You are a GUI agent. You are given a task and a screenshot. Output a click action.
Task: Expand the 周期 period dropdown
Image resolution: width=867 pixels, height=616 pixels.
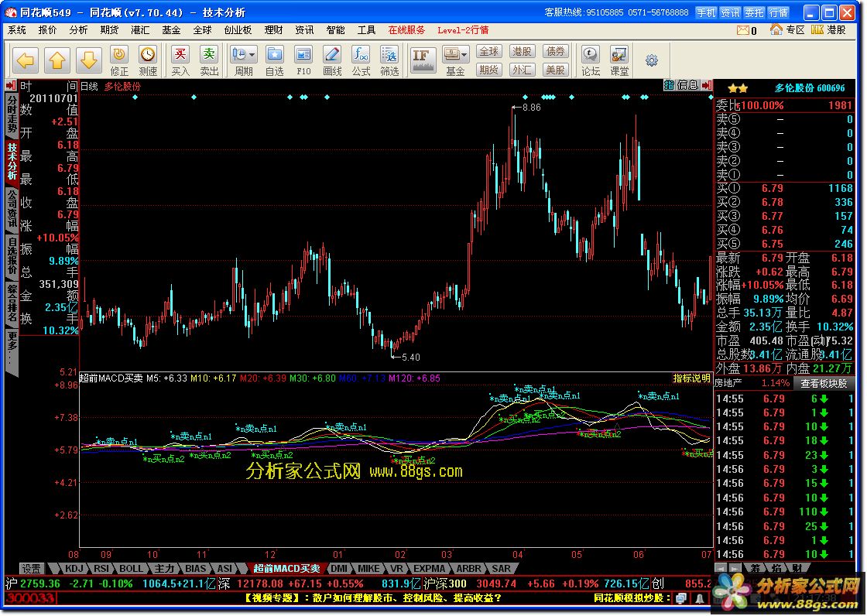pos(252,54)
